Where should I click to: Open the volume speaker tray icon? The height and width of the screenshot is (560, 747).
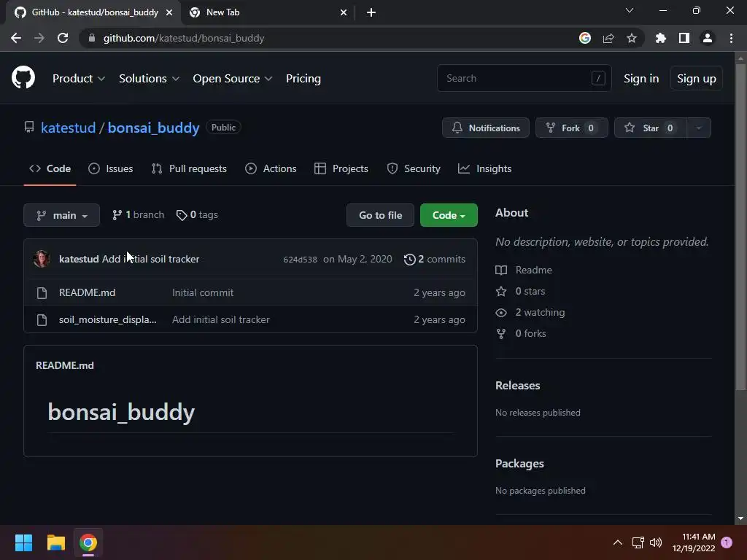[x=656, y=542]
